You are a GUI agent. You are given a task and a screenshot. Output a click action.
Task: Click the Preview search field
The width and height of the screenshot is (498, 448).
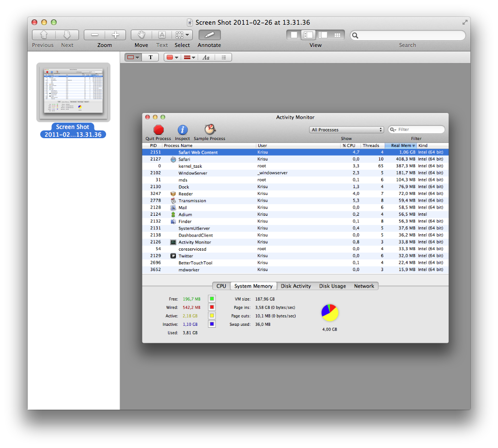408,35
